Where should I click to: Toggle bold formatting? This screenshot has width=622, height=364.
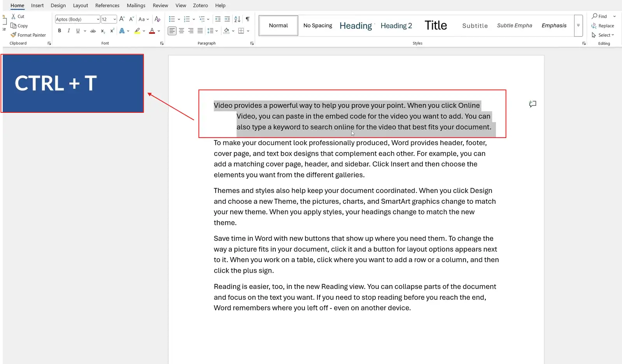[x=60, y=31]
